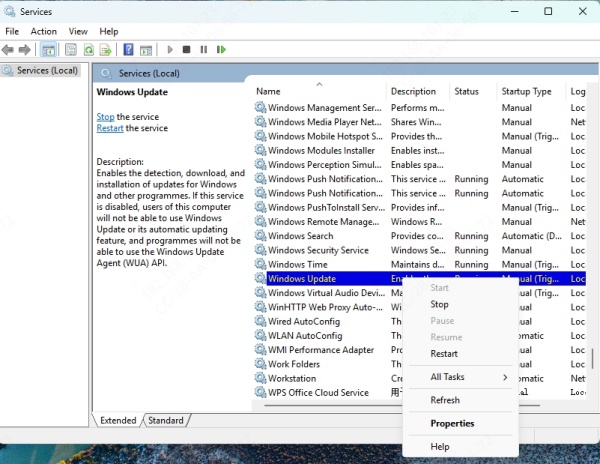Select Services (Local) tree node
The width and height of the screenshot is (600, 464).
(41, 71)
